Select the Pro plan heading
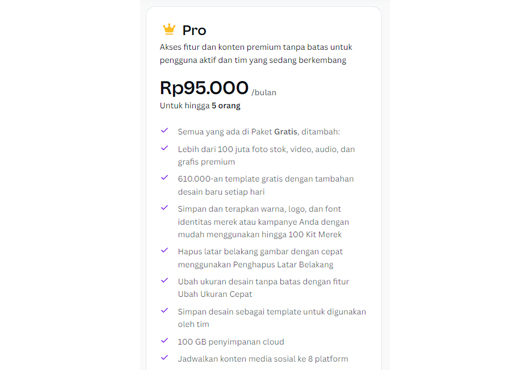 pos(194,30)
